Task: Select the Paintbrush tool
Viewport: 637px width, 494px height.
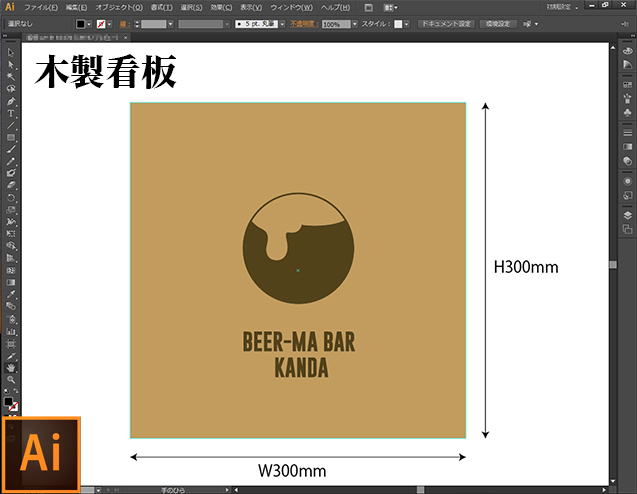Action: point(11,149)
